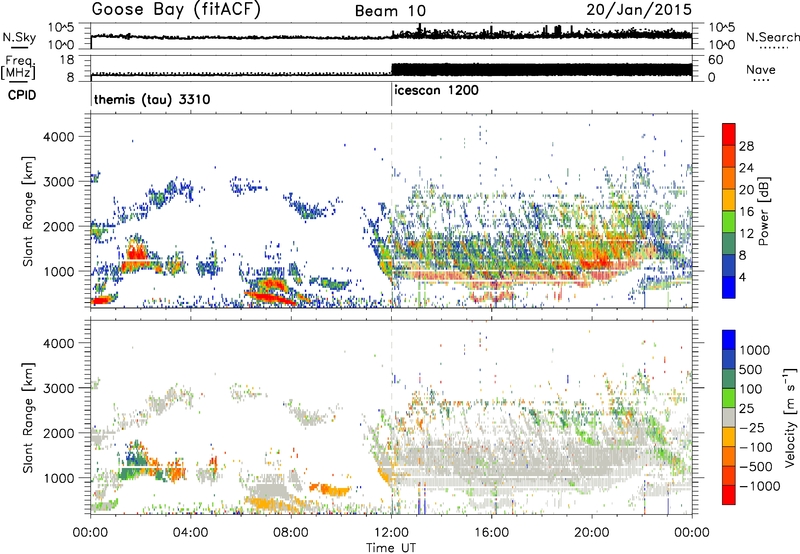Click the '12' label on Power colorbar
800x554 pixels.
coord(746,234)
